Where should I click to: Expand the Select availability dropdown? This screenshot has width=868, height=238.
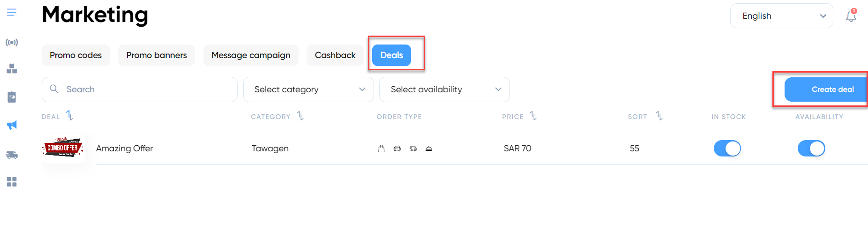click(x=444, y=89)
